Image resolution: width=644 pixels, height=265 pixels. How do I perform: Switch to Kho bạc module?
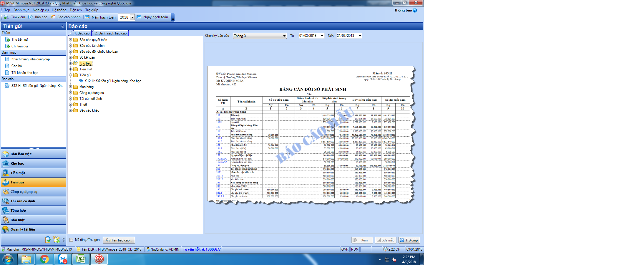[34, 163]
